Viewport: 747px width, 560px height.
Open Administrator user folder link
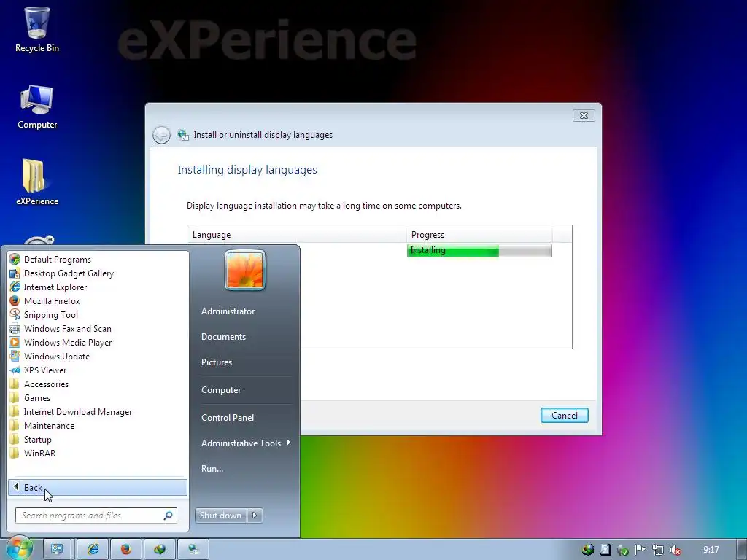coord(228,311)
